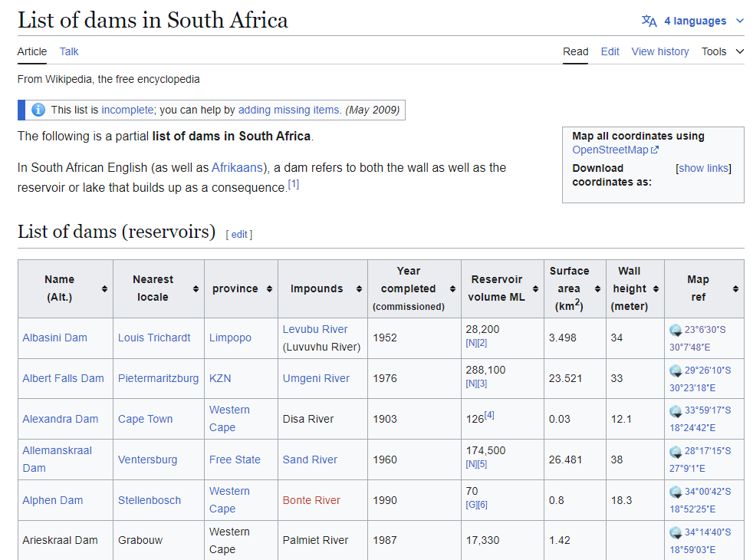
Task: Sort table by Nearest locale column
Action: coord(196,288)
